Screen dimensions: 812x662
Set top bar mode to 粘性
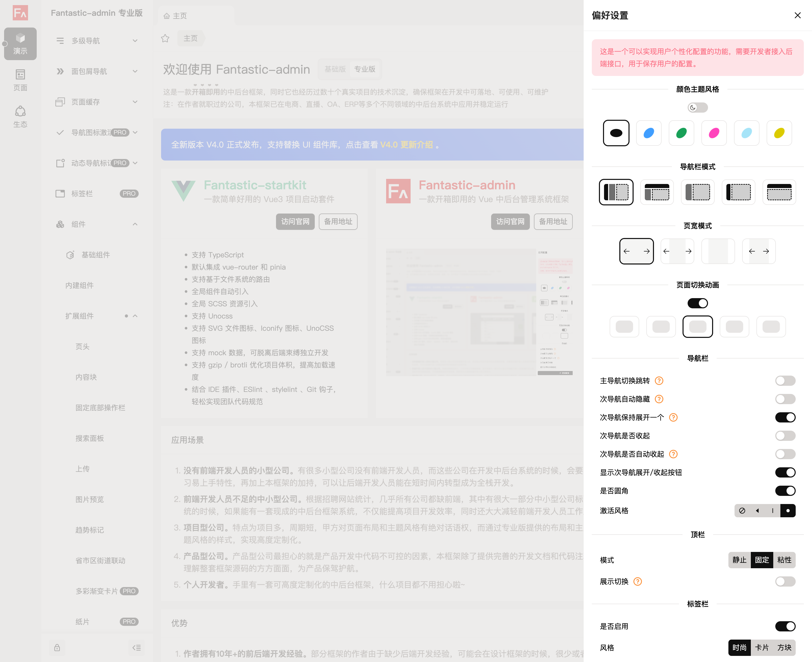(784, 560)
